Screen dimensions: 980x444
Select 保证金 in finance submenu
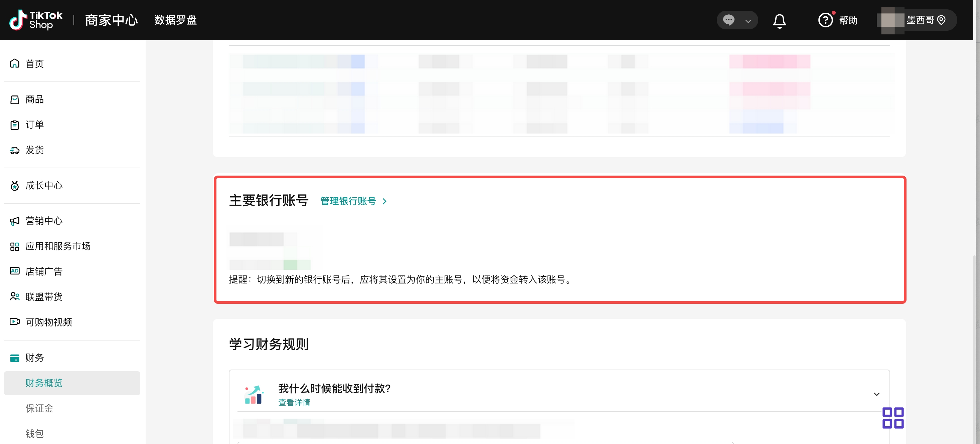click(x=39, y=408)
